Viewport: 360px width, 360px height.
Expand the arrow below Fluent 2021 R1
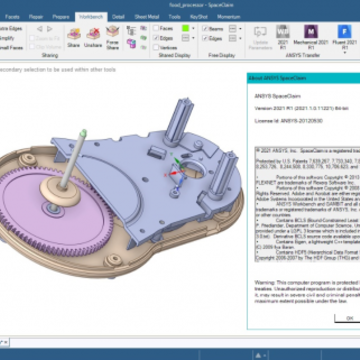coord(345,53)
